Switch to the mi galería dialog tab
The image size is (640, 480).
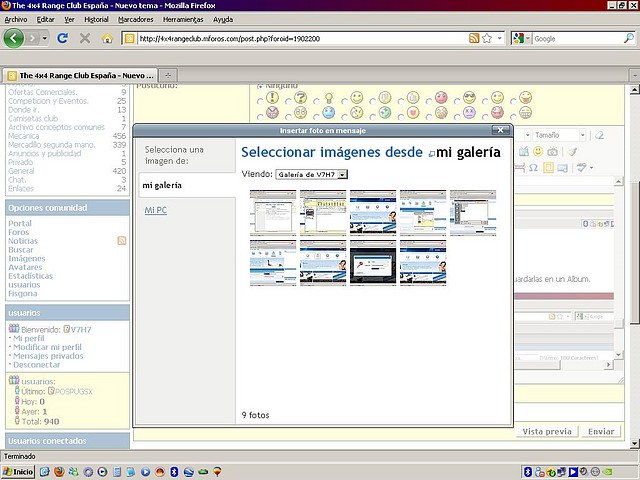(x=187, y=185)
